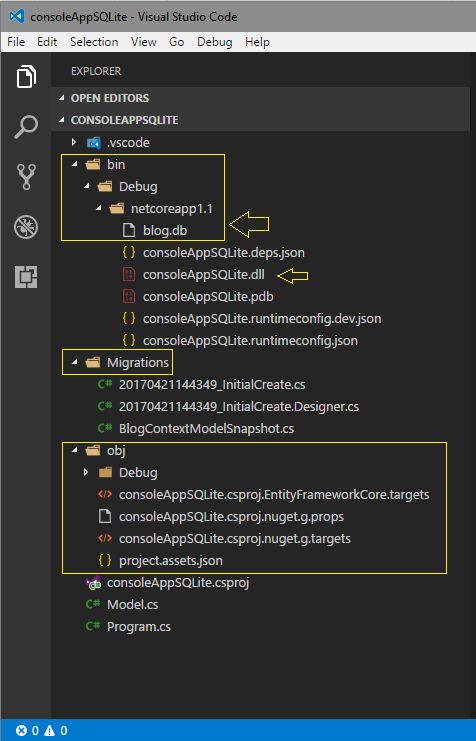Screen dimensions: 476x741
Task: Collapse the obj folder arrow
Action: [74, 450]
